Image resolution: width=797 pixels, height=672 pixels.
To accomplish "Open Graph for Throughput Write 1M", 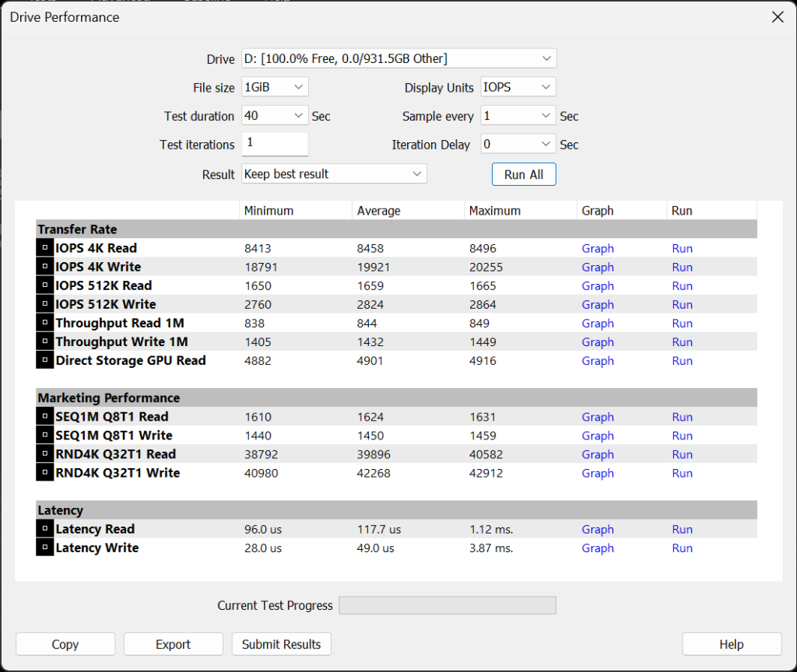I will tap(598, 342).
